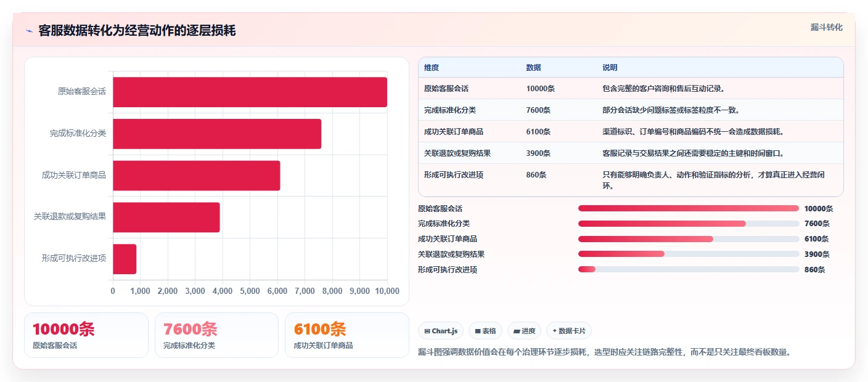Click the 860条 cell in the table

click(536, 175)
